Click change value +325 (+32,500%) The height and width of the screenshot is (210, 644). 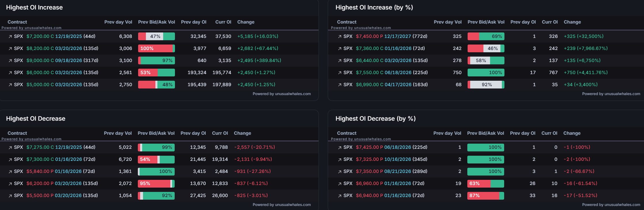584,36
